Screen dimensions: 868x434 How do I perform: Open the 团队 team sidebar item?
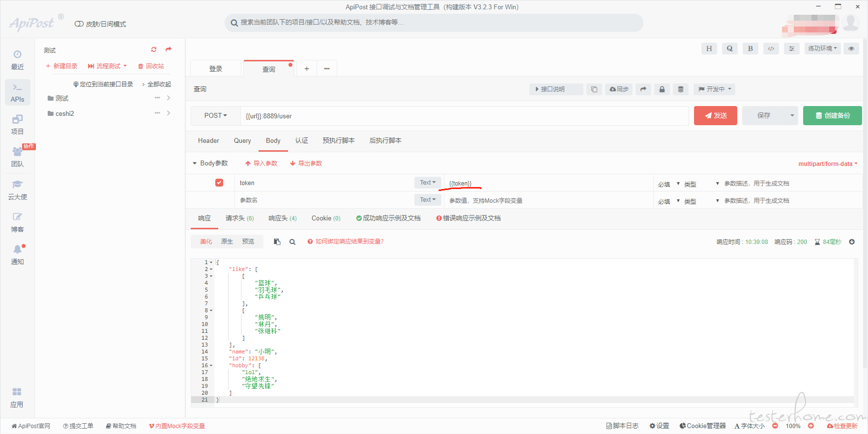(x=17, y=157)
